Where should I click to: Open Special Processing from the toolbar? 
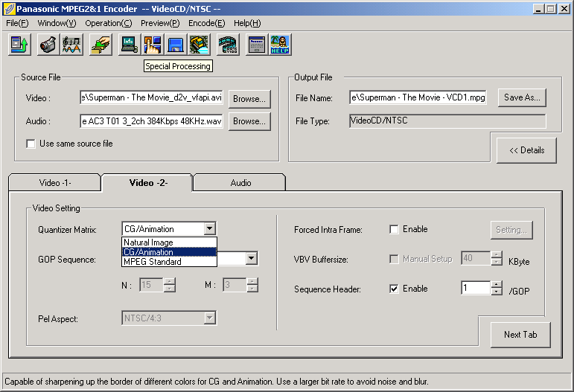pyautogui.click(x=153, y=45)
